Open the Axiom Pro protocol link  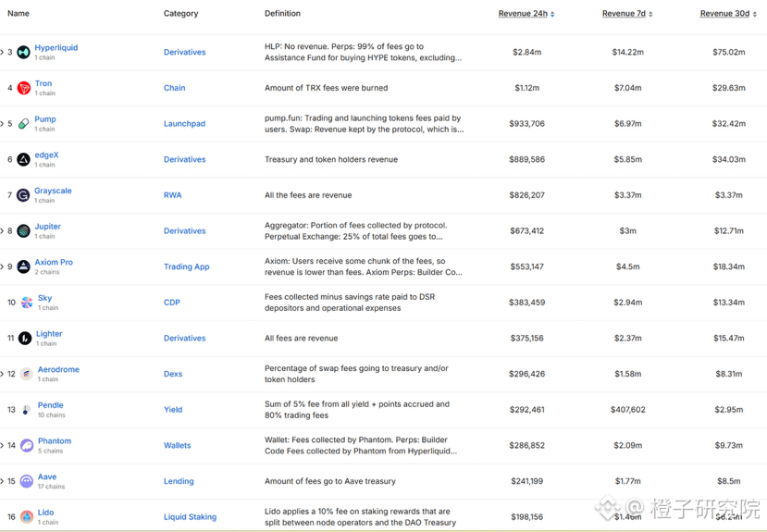(54, 262)
